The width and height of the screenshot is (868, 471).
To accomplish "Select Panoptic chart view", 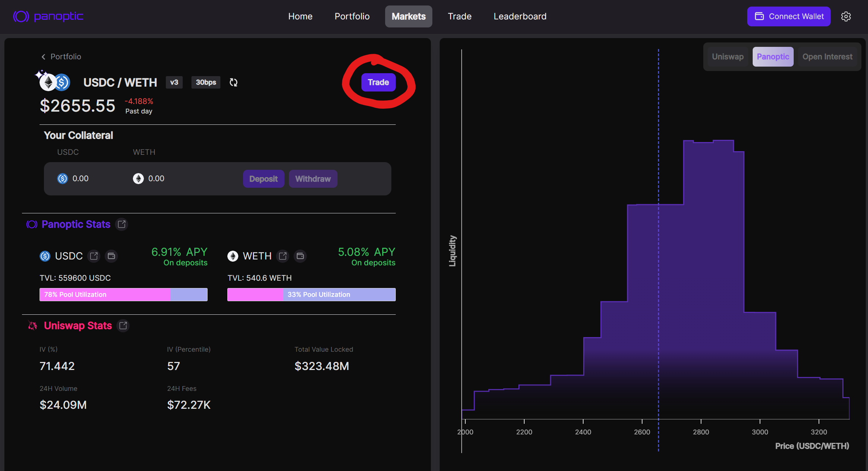I will click(773, 57).
